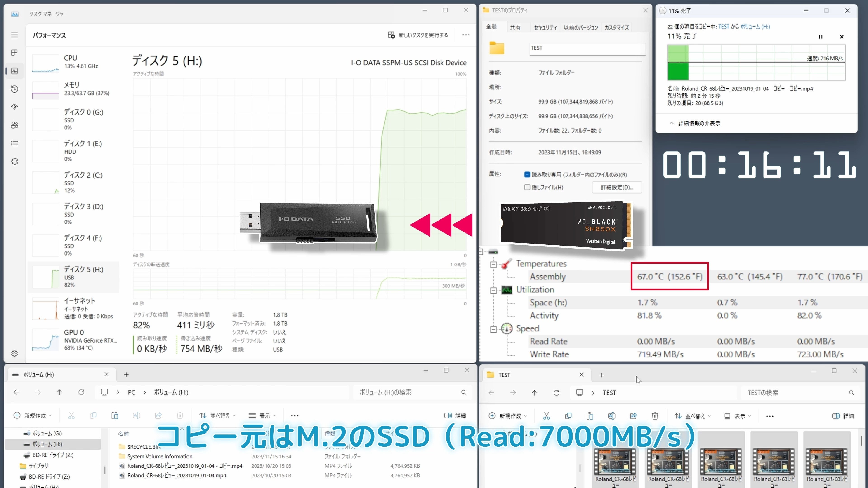Select Volume (G:) in navigation tree
This screenshot has width=868, height=488.
click(x=47, y=433)
